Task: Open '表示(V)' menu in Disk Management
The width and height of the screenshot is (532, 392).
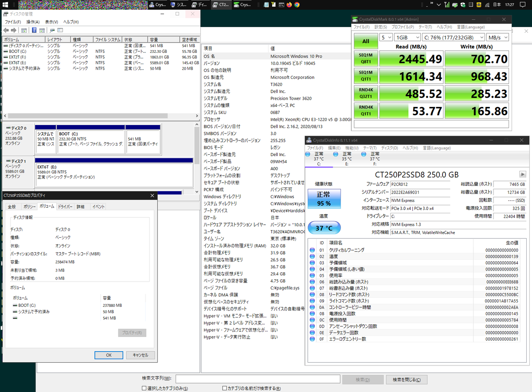Action: click(52, 22)
